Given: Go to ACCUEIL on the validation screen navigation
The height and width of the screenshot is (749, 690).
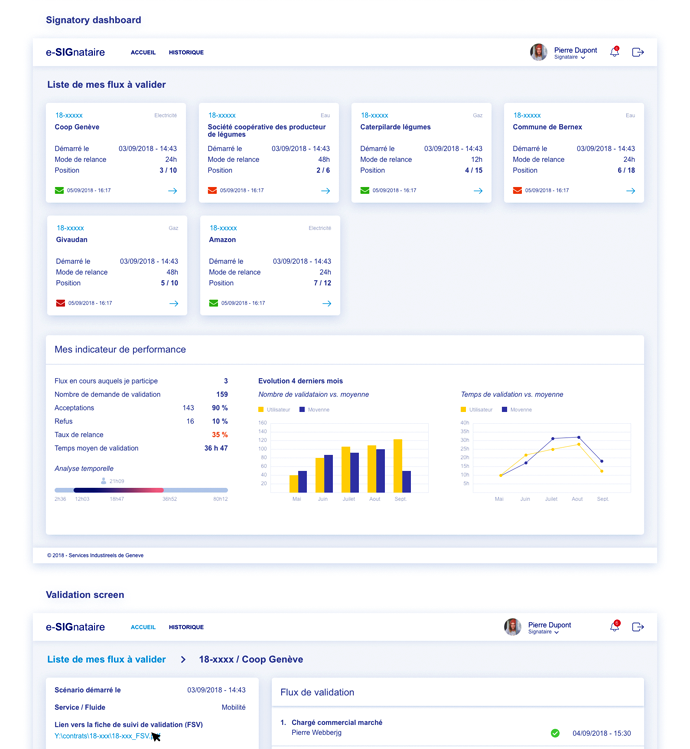Looking at the screenshot, I should (143, 627).
